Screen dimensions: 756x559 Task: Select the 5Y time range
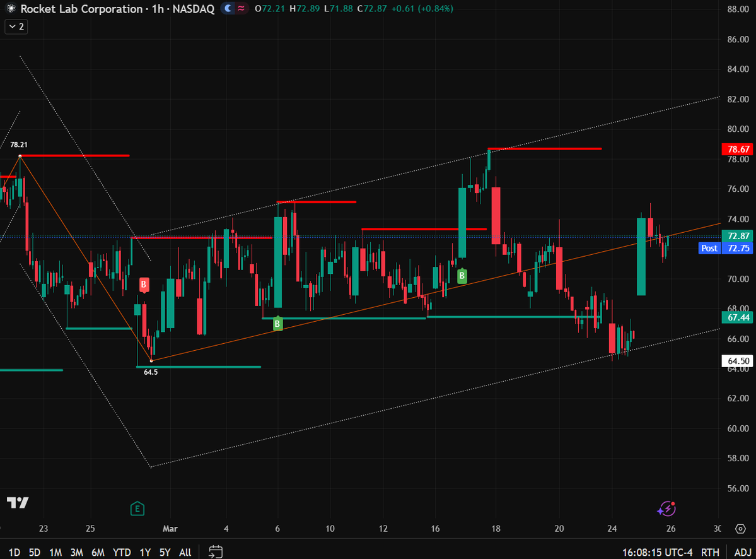[165, 552]
